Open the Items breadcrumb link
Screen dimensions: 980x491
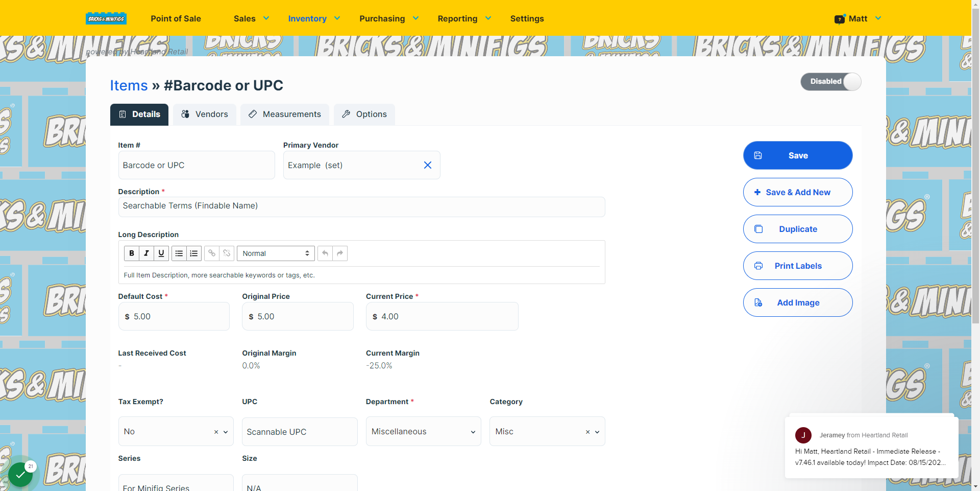[x=129, y=85]
